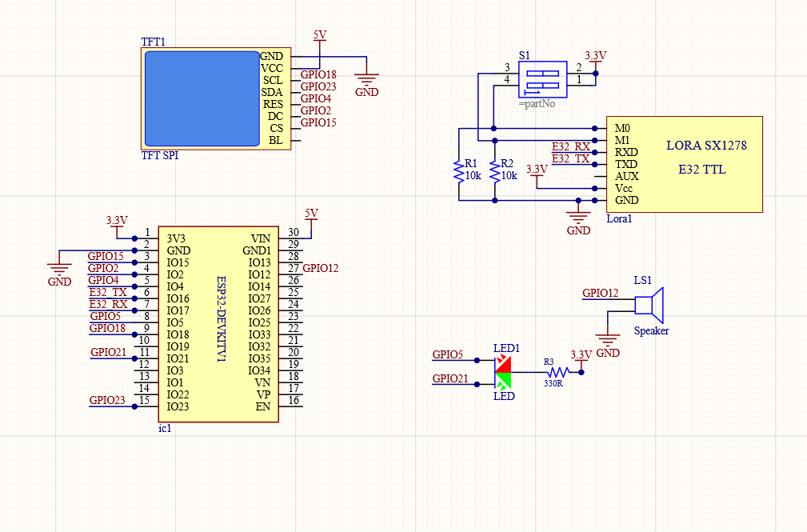Click the GPIO23 net label at ESP32 pin 15
This screenshot has width=807, height=532.
[107, 400]
